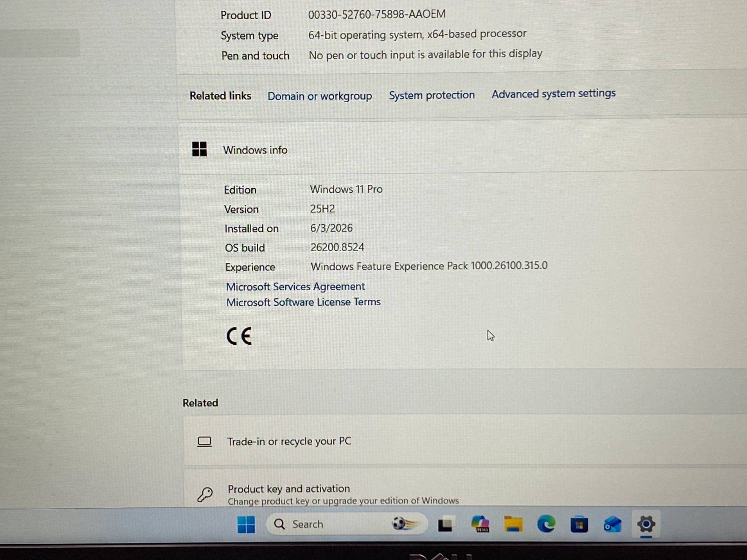Open File Explorer from the taskbar
The height and width of the screenshot is (560, 747).
point(513,524)
